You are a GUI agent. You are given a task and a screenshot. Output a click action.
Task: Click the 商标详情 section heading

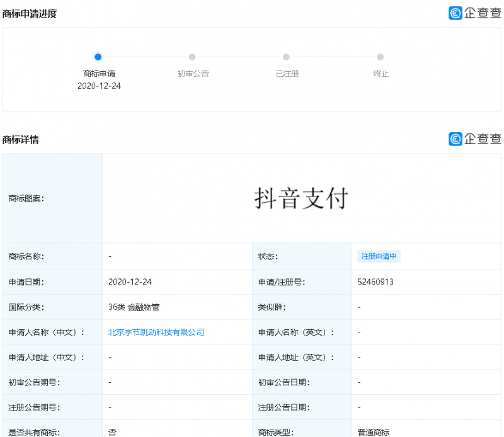[x=21, y=140]
